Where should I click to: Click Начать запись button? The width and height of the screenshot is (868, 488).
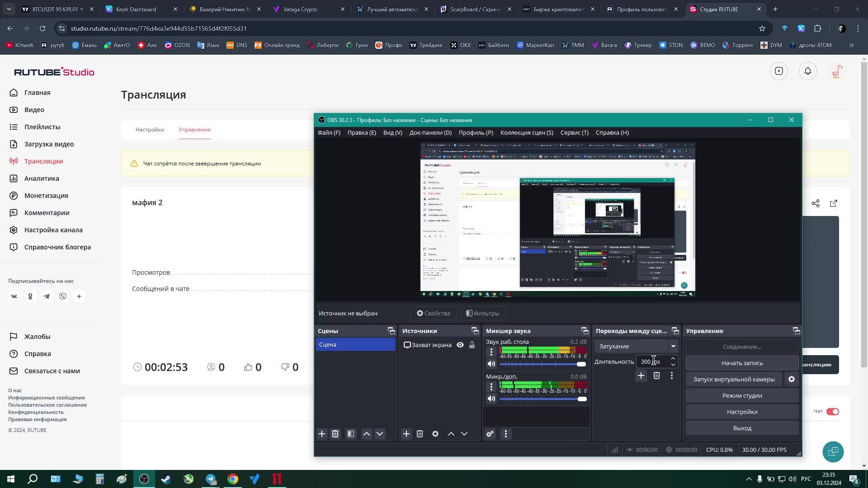click(742, 363)
